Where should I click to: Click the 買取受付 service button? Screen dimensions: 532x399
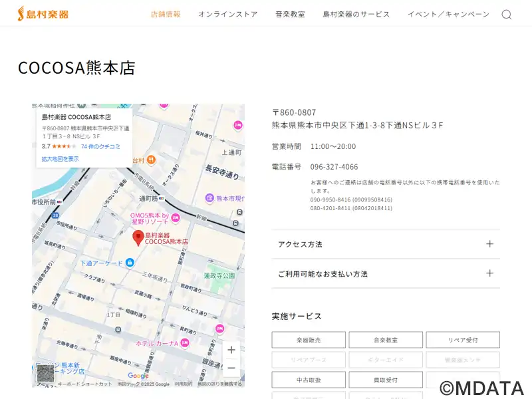click(x=386, y=380)
